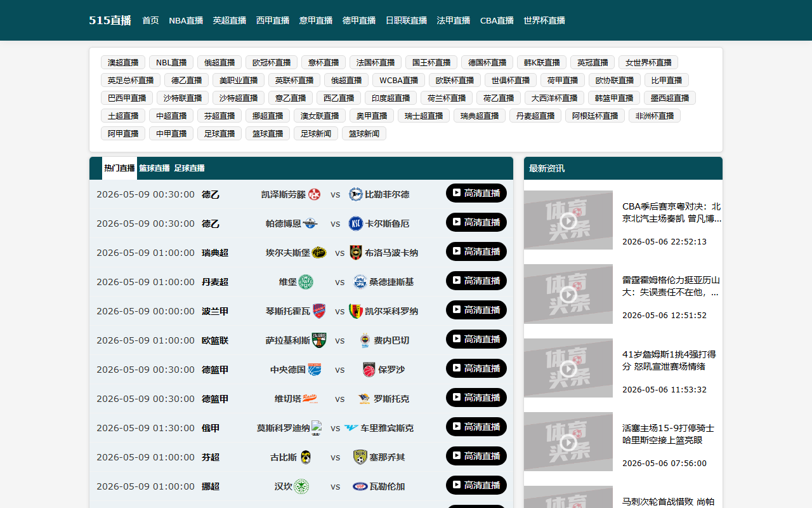Screen dimensions: 812x508
Task: Click the 德篮甲 league label for 维切塔 match
Action: tap(215, 399)
